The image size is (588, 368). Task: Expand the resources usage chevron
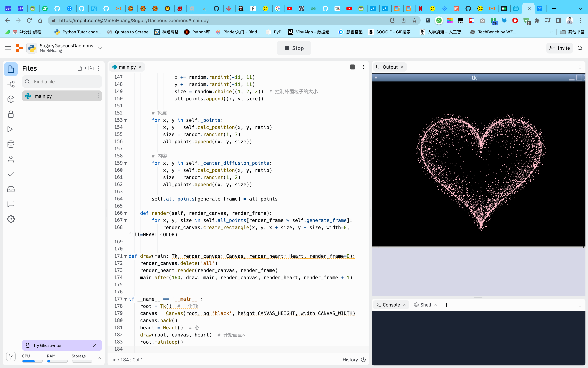[x=99, y=358]
